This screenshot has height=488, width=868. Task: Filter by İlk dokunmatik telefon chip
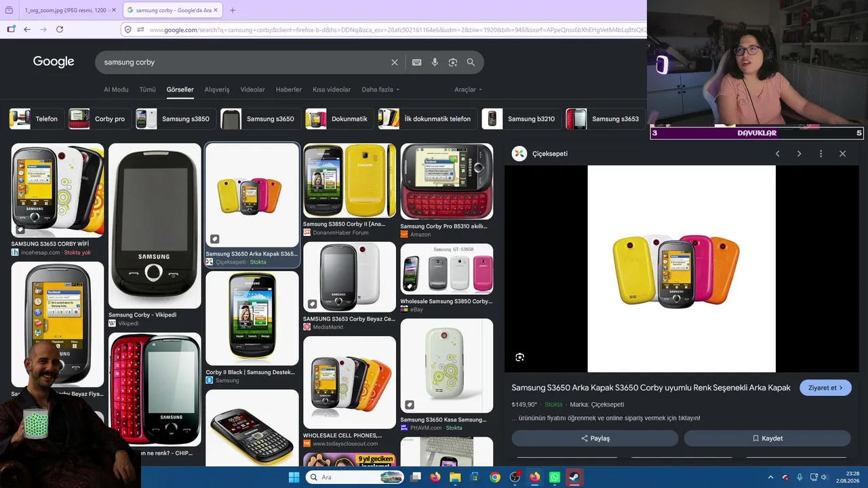427,119
